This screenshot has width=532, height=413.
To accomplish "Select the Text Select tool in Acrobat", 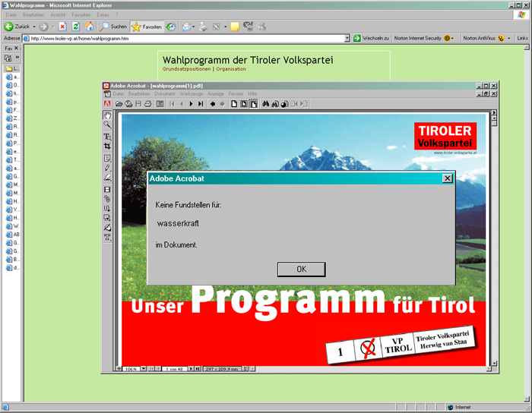I will tap(107, 137).
